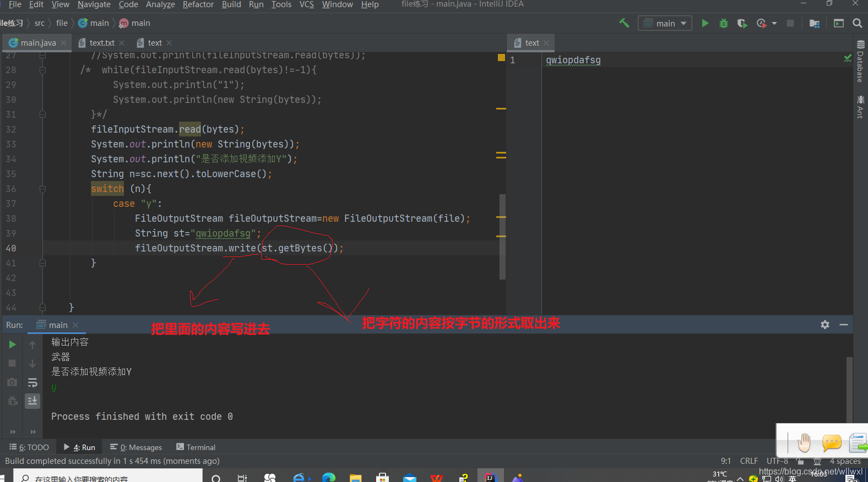Switch to the text.txt editor tab
Image resolution: width=868 pixels, height=482 pixels.
coord(102,43)
